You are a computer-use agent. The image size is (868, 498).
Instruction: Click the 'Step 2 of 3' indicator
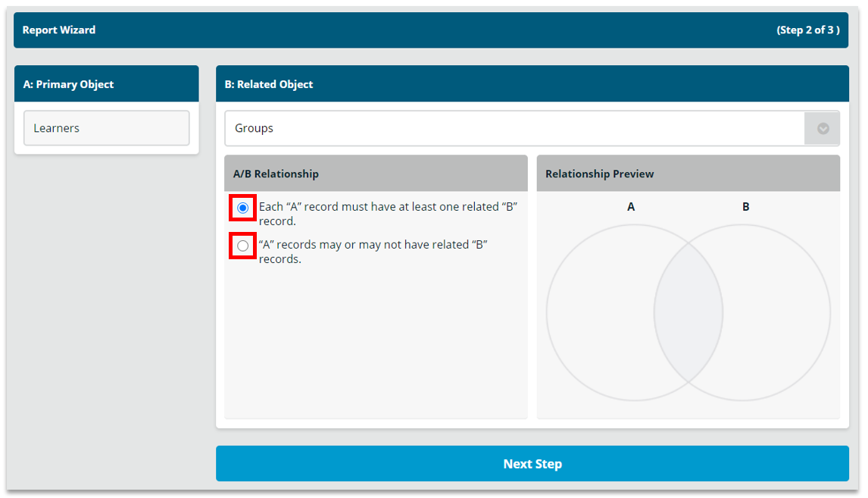[807, 30]
